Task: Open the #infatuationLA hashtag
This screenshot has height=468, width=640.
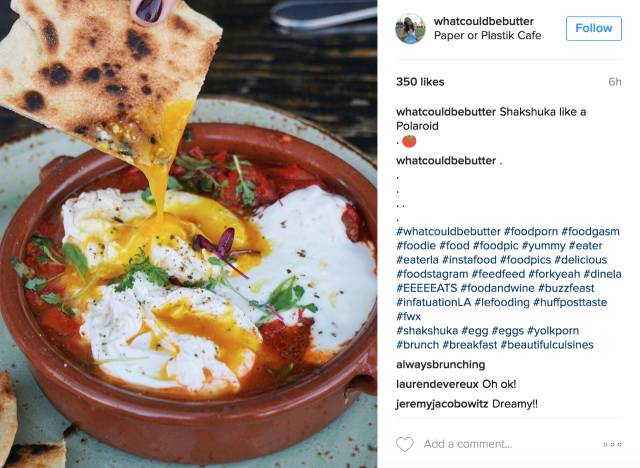Action: tap(433, 302)
